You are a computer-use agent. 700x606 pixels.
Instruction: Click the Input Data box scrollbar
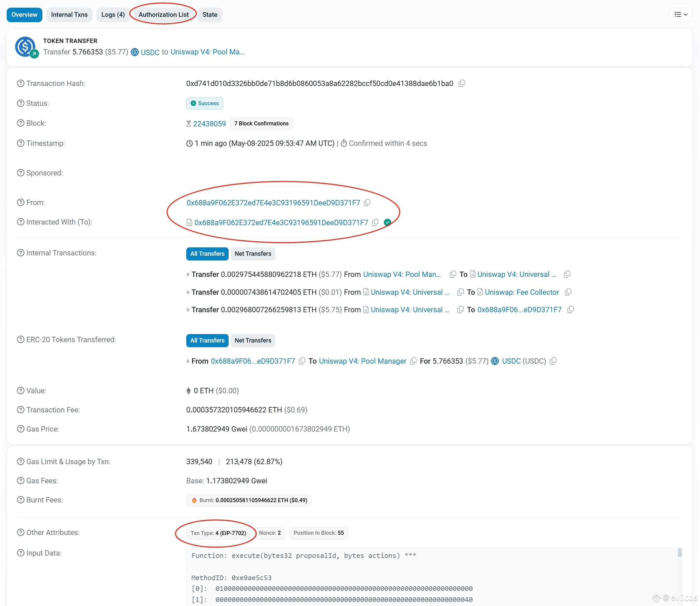680,553
